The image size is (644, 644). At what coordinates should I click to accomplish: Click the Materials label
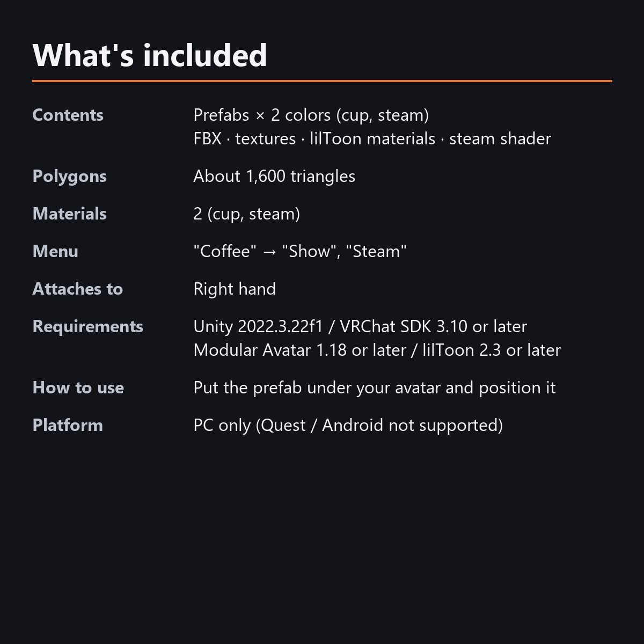pos(70,214)
